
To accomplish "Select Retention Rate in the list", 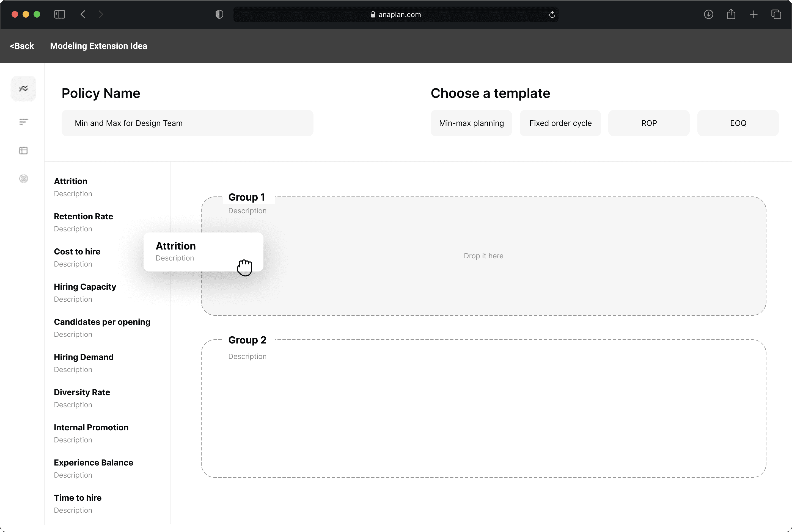I will coord(83,222).
